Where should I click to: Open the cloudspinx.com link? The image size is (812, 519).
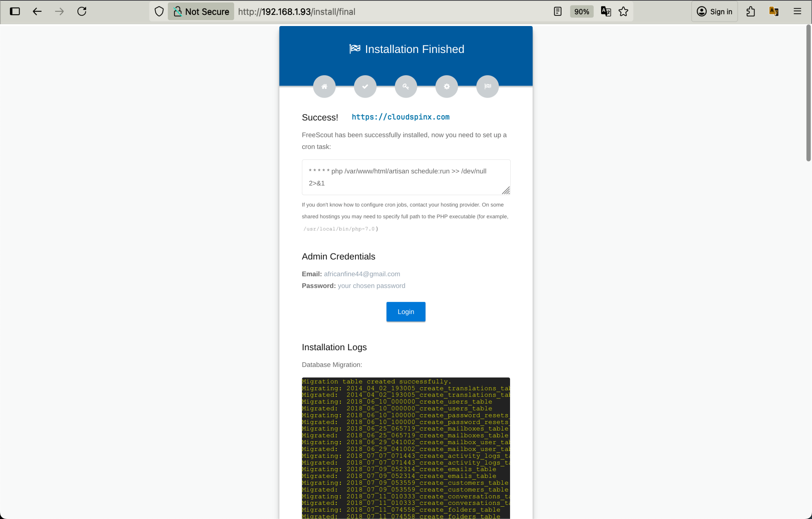[x=400, y=117]
